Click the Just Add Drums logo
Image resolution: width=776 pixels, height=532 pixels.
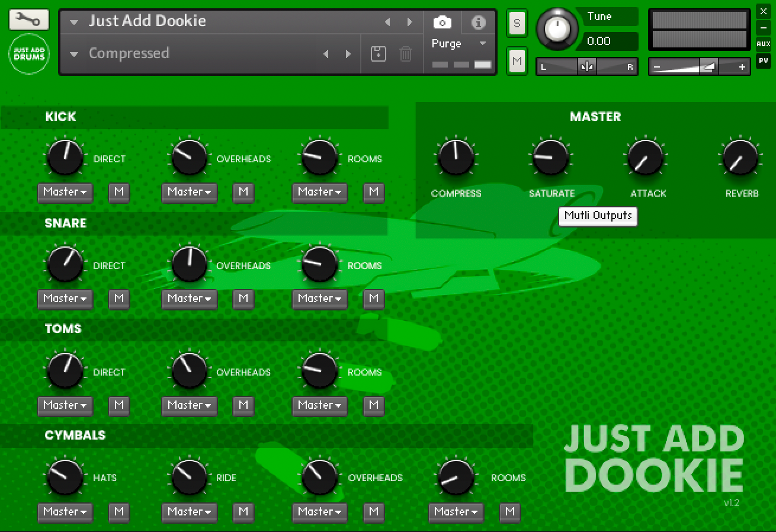[x=28, y=55]
